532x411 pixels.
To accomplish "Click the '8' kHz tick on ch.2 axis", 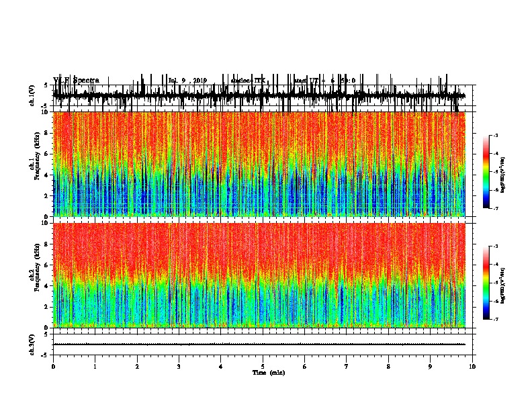I will tap(46, 244).
